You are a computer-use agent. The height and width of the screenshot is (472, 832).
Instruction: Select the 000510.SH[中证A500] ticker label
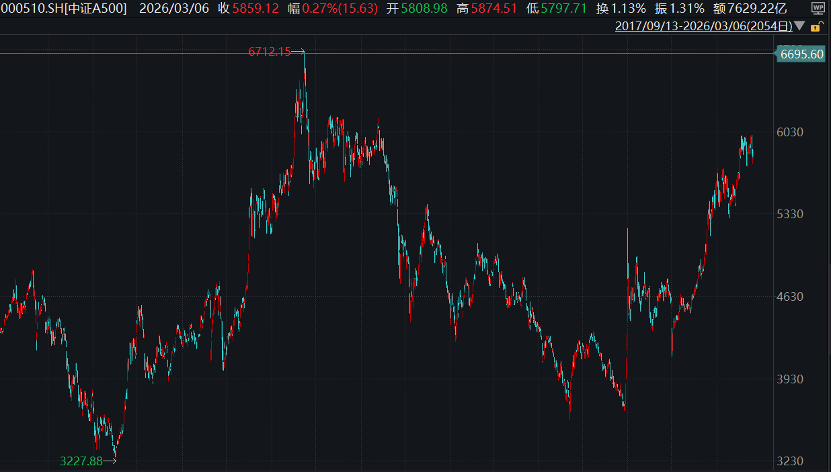(64, 8)
